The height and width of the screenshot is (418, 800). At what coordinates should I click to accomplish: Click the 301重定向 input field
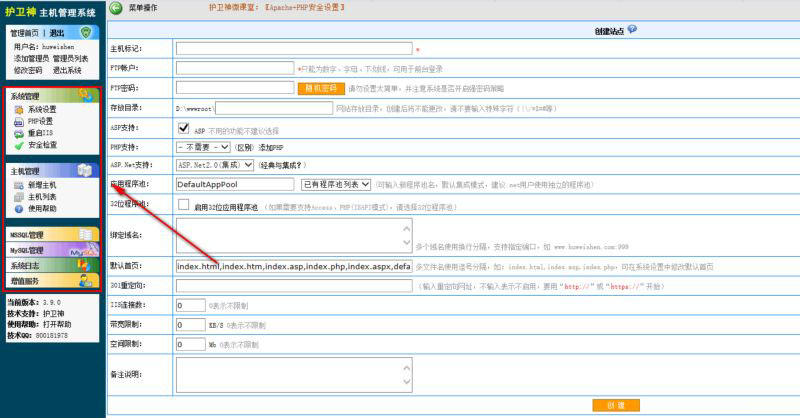pyautogui.click(x=294, y=286)
